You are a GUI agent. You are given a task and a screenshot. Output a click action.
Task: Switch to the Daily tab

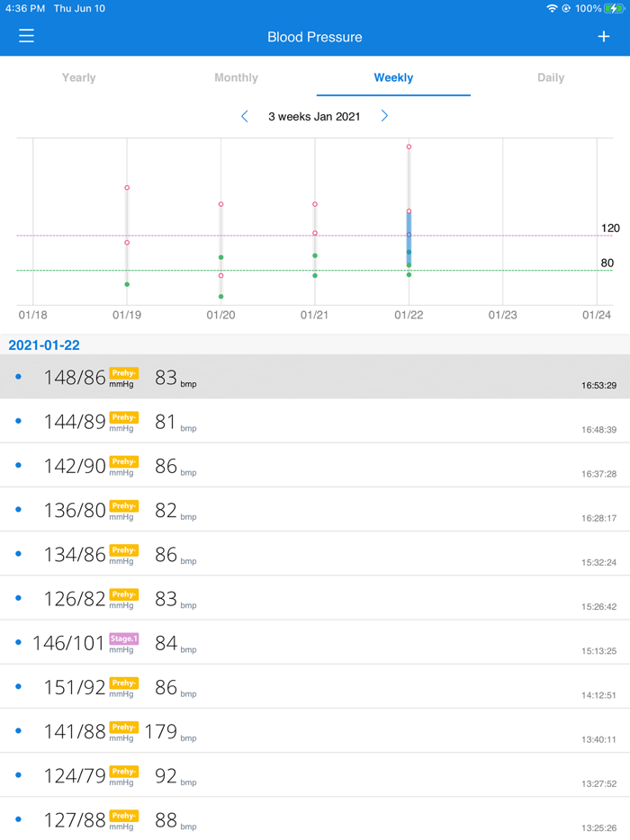[x=551, y=77]
